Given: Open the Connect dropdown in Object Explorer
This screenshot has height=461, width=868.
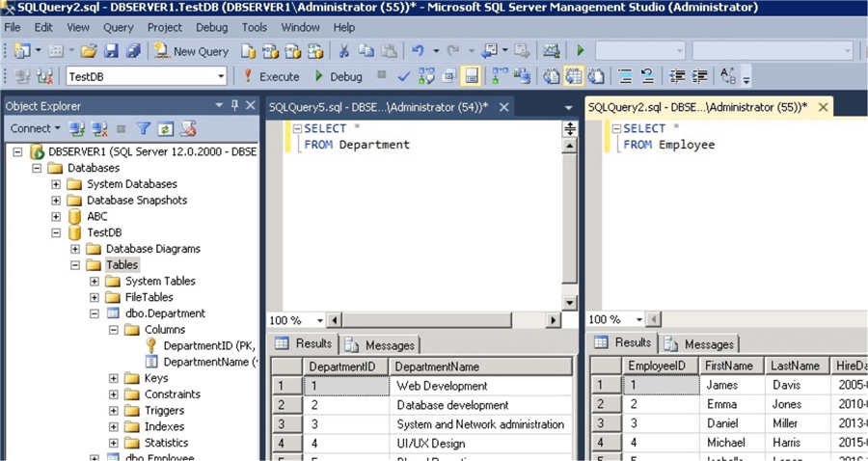Looking at the screenshot, I should (36, 128).
